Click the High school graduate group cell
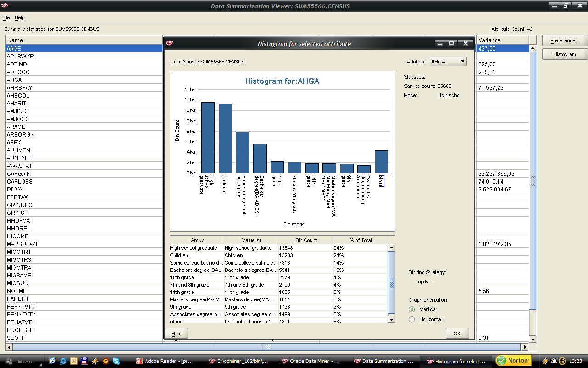Image resolution: width=588 pixels, height=368 pixels. coord(197,248)
